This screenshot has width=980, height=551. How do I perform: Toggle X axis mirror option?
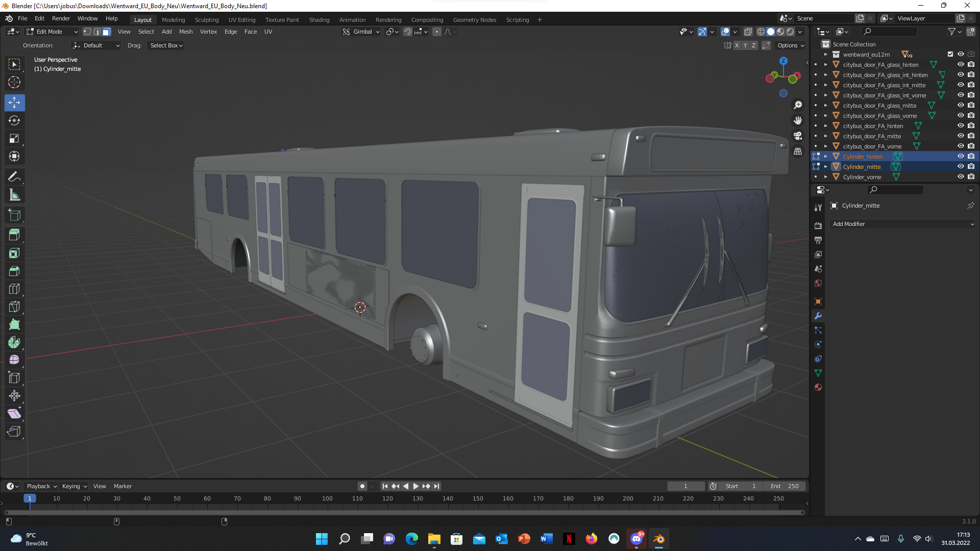[737, 45]
